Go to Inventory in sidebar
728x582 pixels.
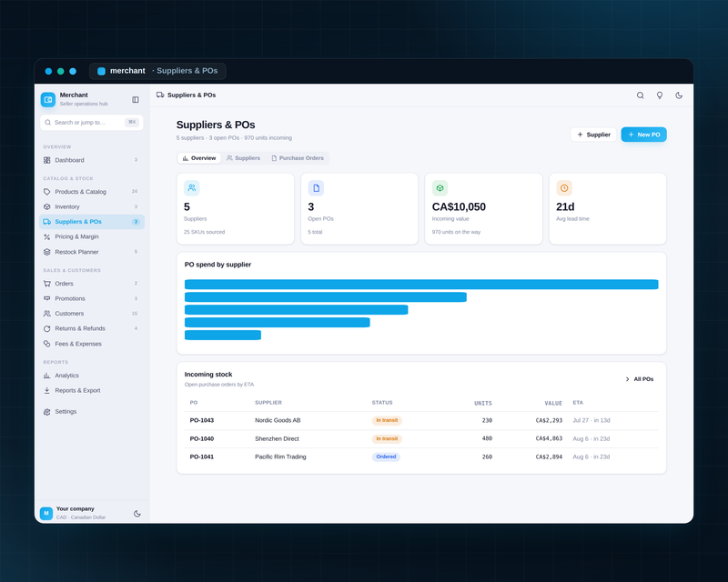point(92,206)
